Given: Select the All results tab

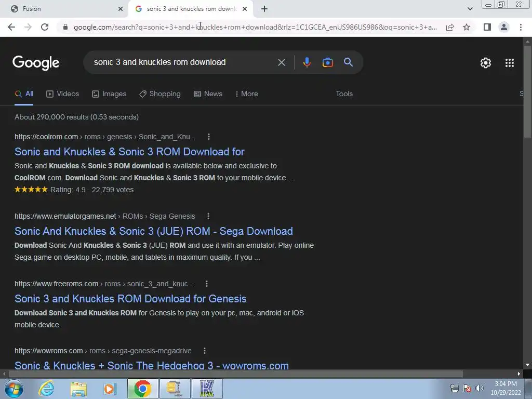Looking at the screenshot, I should [24, 94].
